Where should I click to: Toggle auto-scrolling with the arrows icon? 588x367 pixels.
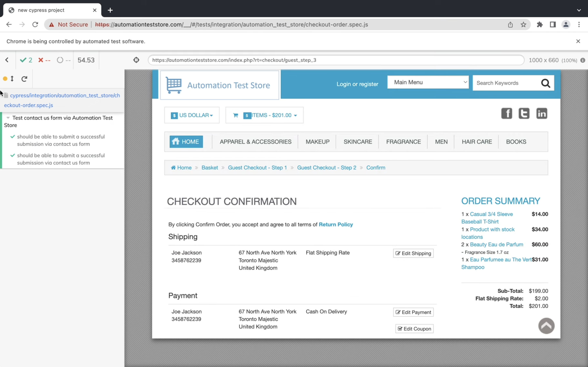12,79
